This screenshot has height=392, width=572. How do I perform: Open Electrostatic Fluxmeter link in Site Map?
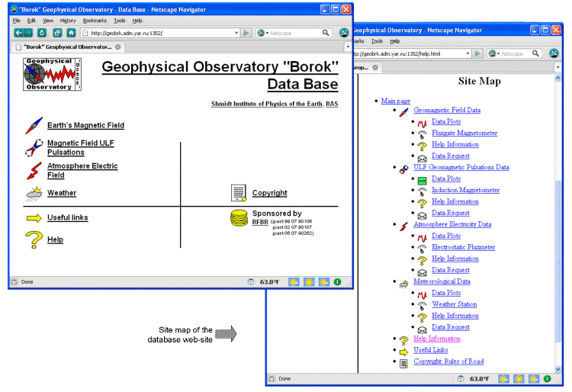point(463,247)
